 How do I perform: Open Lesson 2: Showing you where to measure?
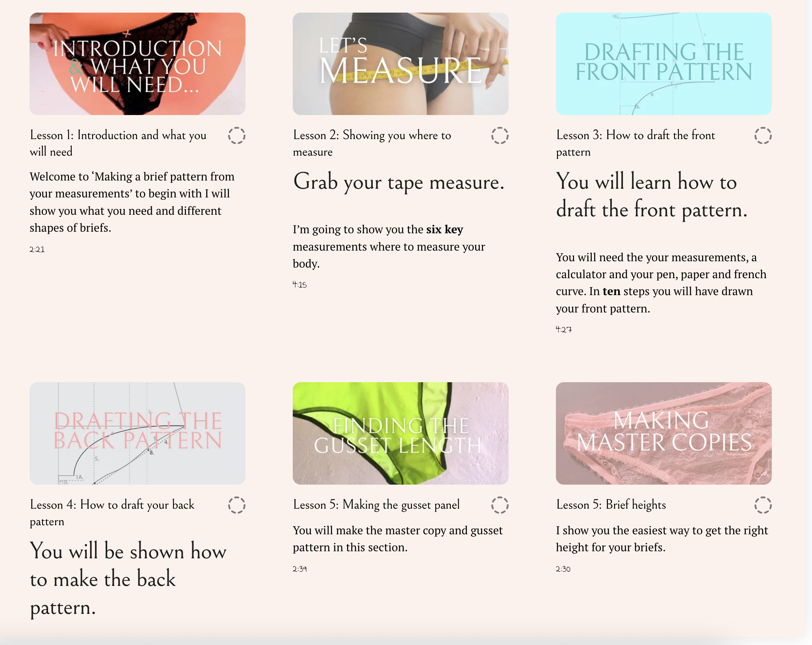(372, 143)
